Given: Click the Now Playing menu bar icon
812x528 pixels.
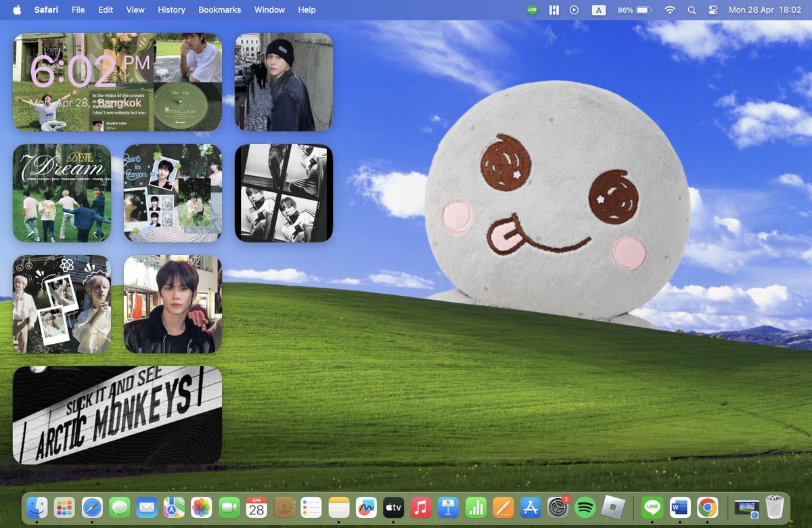Looking at the screenshot, I should coord(574,10).
